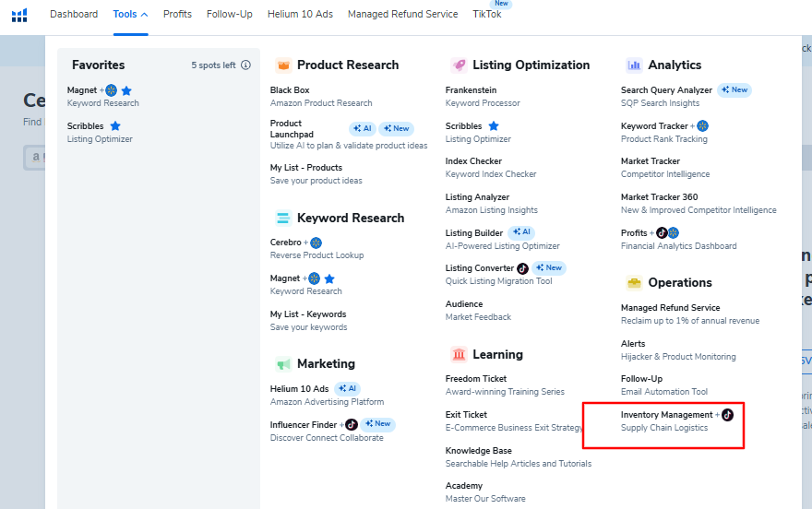Click Walmart icon next to Magnet in Keyword Research

[x=315, y=279]
